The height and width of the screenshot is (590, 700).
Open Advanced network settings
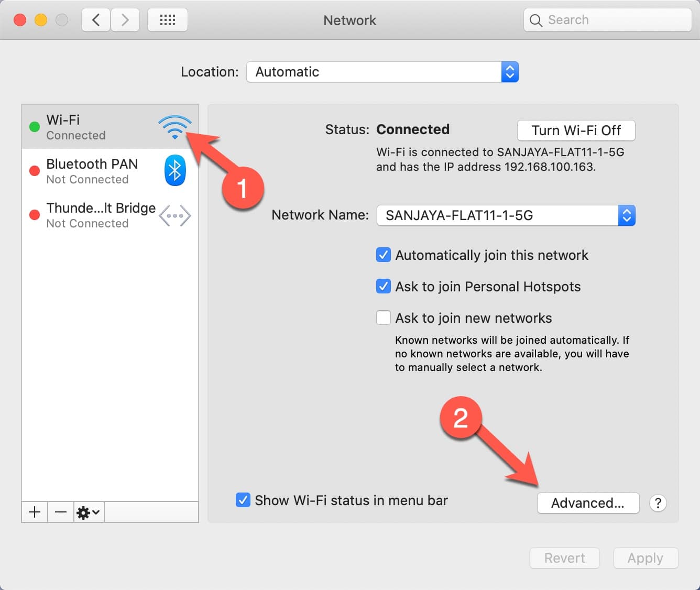point(588,503)
